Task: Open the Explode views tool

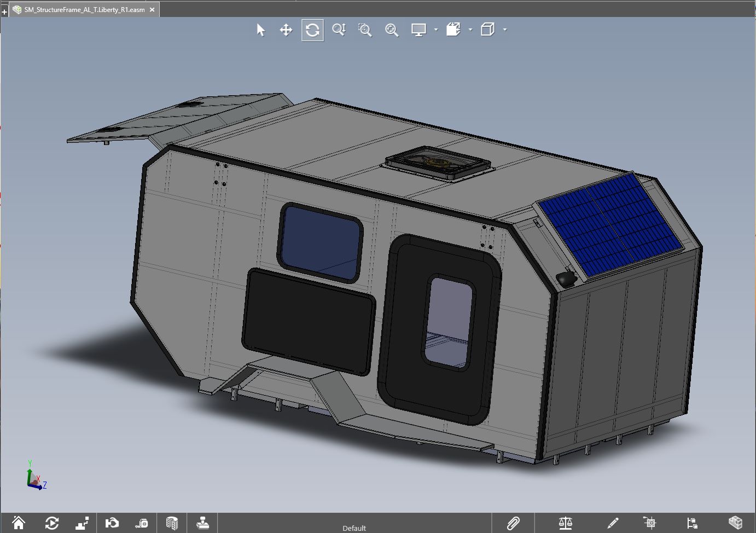Action: 82,523
